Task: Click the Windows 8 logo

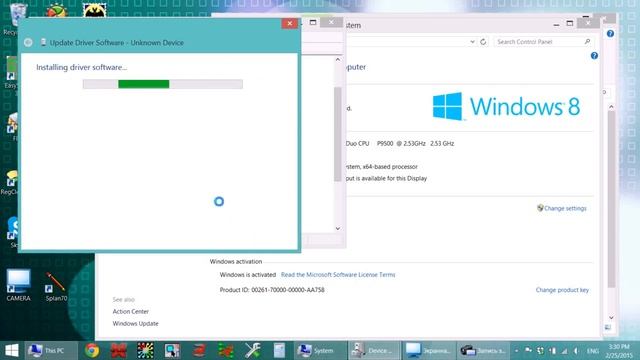Action: click(x=506, y=107)
